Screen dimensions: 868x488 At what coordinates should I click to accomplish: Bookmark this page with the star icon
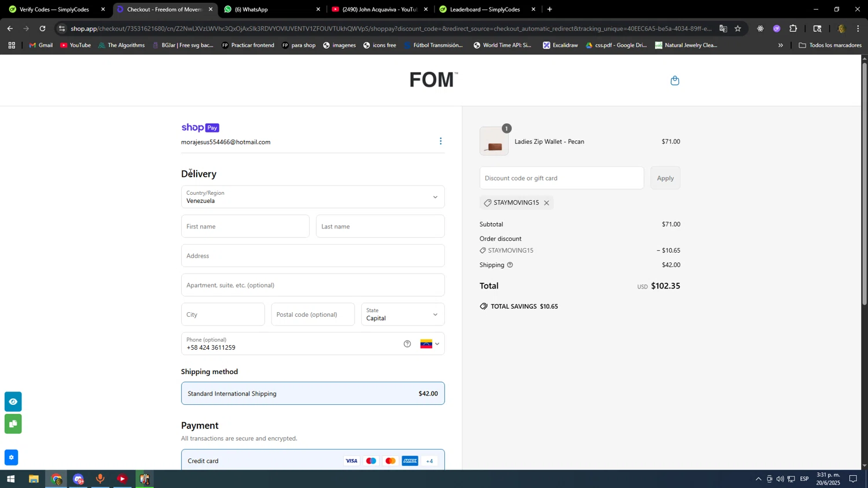(738, 28)
